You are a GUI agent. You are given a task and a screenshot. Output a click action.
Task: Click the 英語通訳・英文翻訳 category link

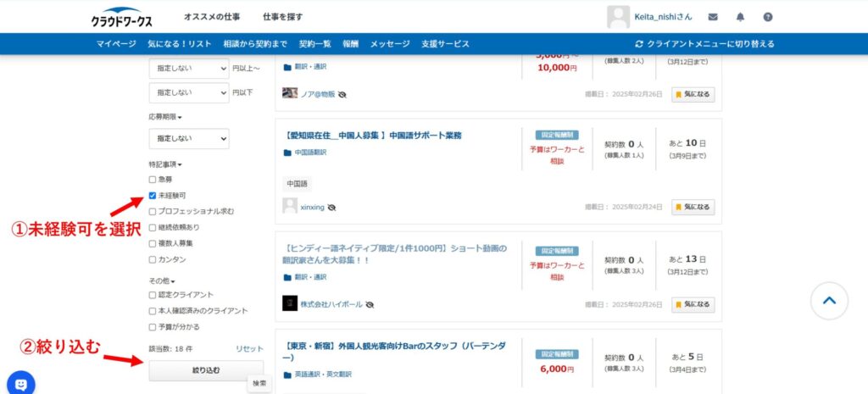pos(323,375)
